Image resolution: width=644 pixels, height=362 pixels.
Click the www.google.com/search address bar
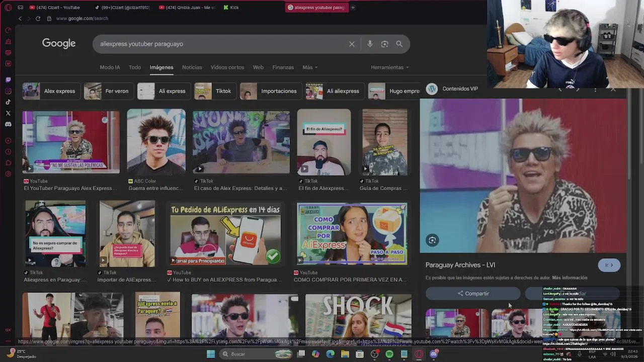pyautogui.click(x=82, y=19)
